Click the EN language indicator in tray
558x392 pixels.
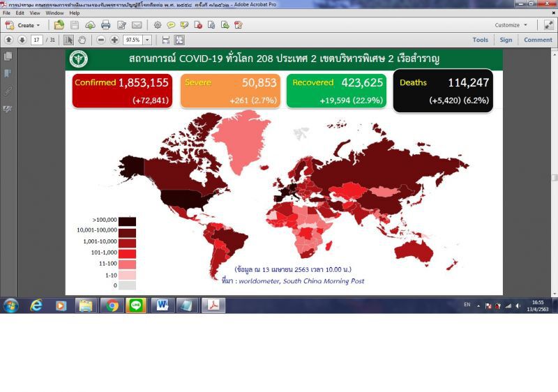(x=467, y=305)
